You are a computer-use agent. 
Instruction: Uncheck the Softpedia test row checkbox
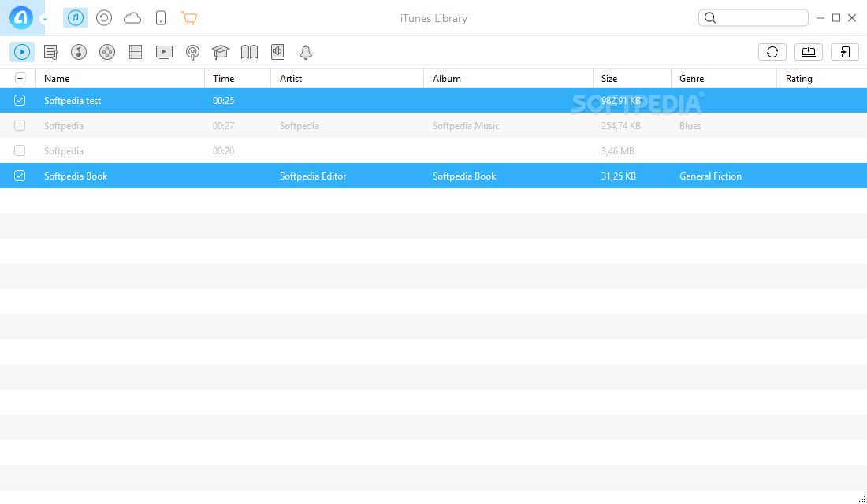(20, 100)
